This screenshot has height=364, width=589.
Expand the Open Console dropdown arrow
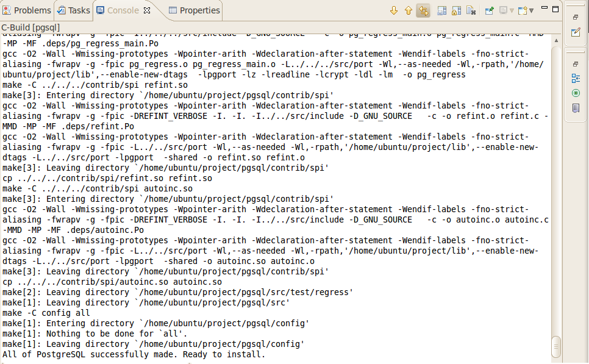532,10
